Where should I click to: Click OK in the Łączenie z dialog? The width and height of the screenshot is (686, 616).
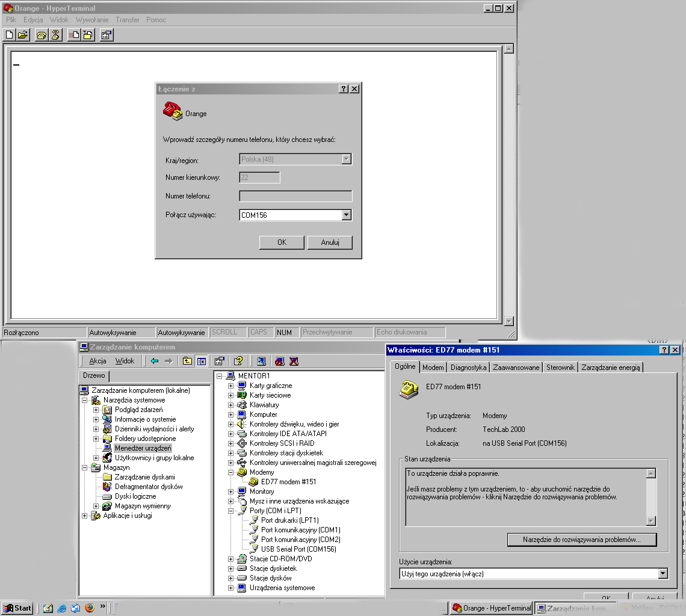[282, 242]
